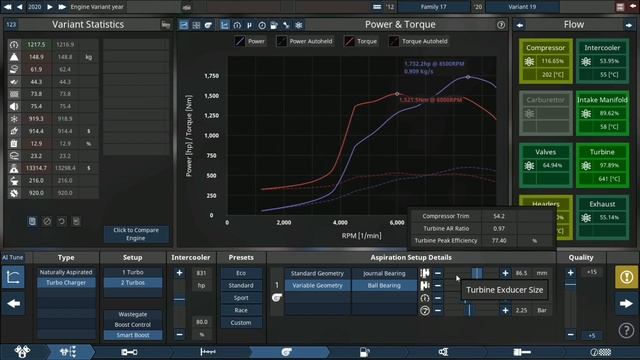Increase compressor size 86.5 mm with plus

pyautogui.click(x=505, y=273)
